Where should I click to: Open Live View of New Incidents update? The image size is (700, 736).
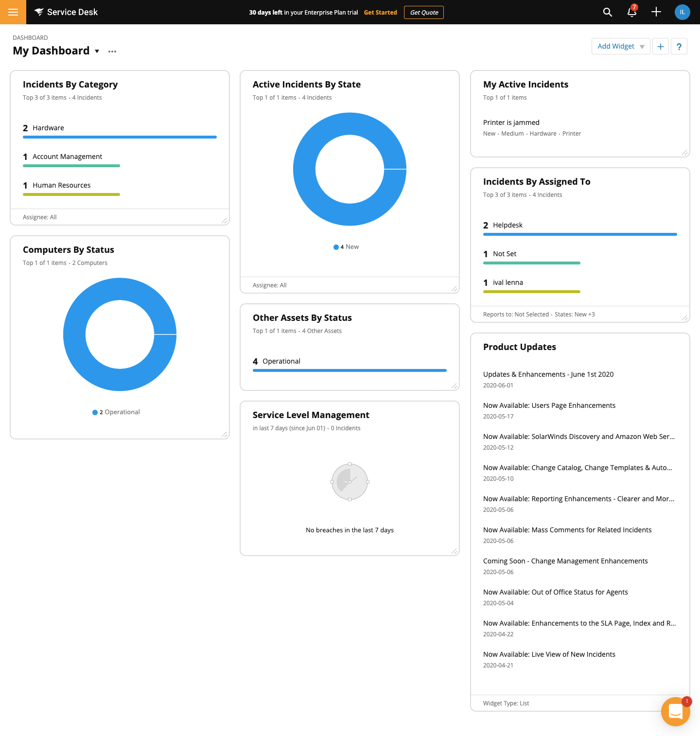click(549, 654)
